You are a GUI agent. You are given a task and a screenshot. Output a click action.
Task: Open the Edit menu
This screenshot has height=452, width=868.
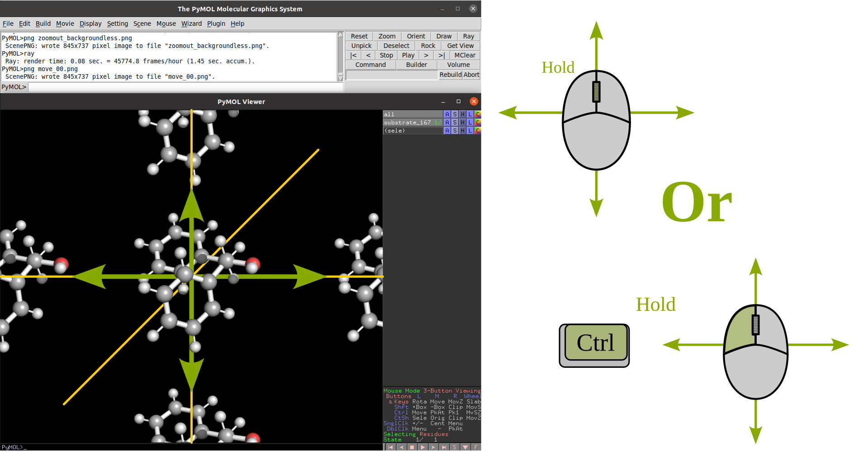coord(24,24)
